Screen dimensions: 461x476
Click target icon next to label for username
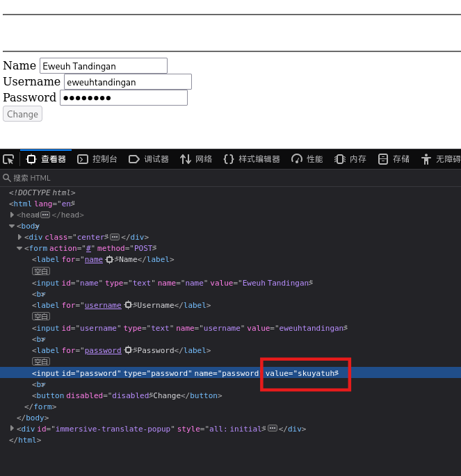coord(128,305)
